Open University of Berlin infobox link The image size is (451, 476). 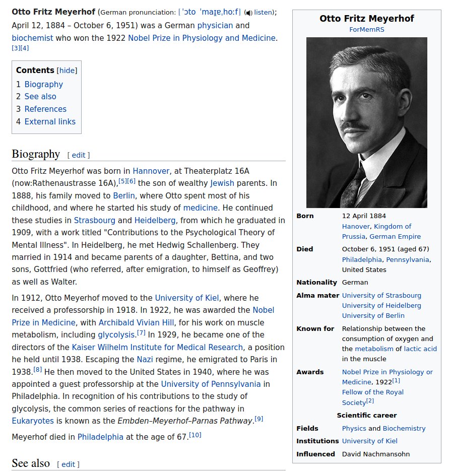373,316
